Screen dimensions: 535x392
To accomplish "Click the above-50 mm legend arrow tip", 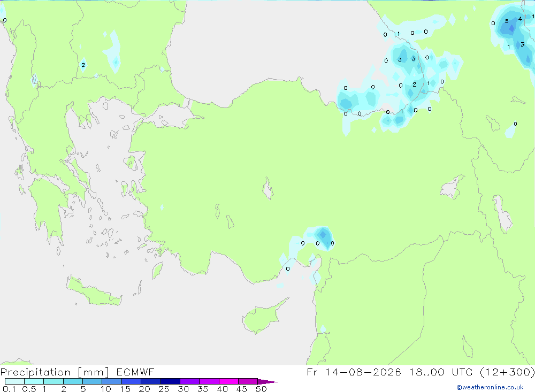I will 267,382.
